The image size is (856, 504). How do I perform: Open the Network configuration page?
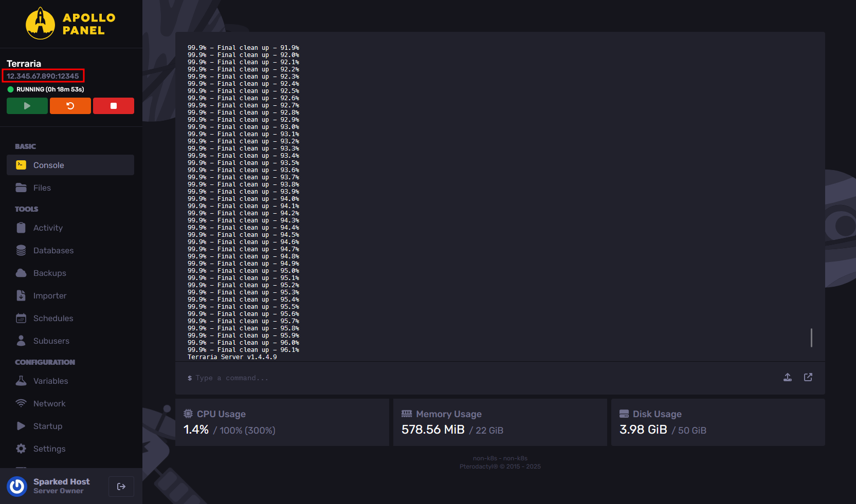click(70, 403)
